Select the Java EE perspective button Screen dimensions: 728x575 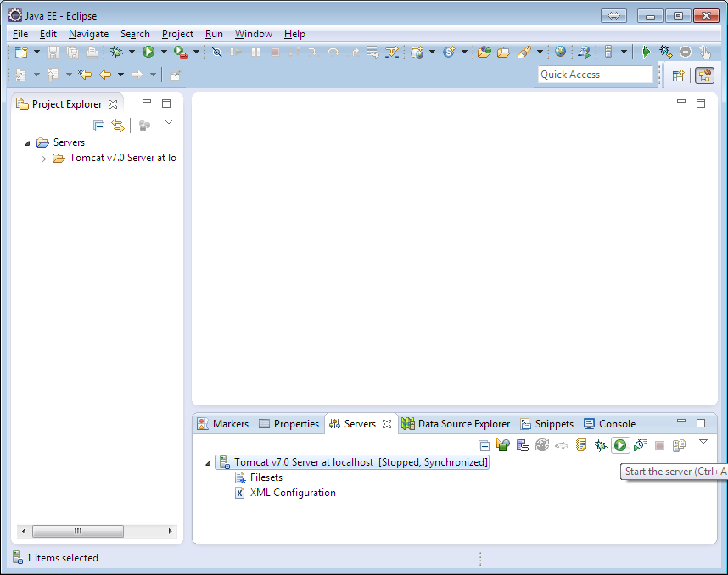(x=704, y=75)
